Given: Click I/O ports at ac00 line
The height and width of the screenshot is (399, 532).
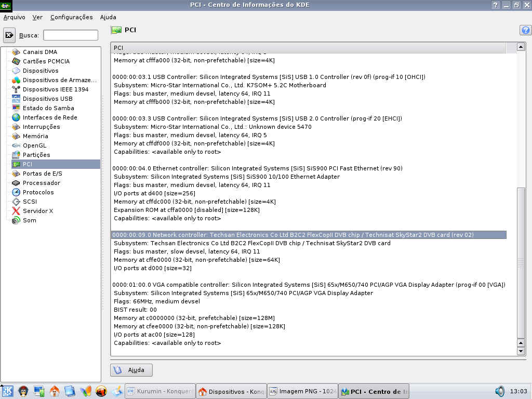Looking at the screenshot, I should pyautogui.click(x=154, y=335).
